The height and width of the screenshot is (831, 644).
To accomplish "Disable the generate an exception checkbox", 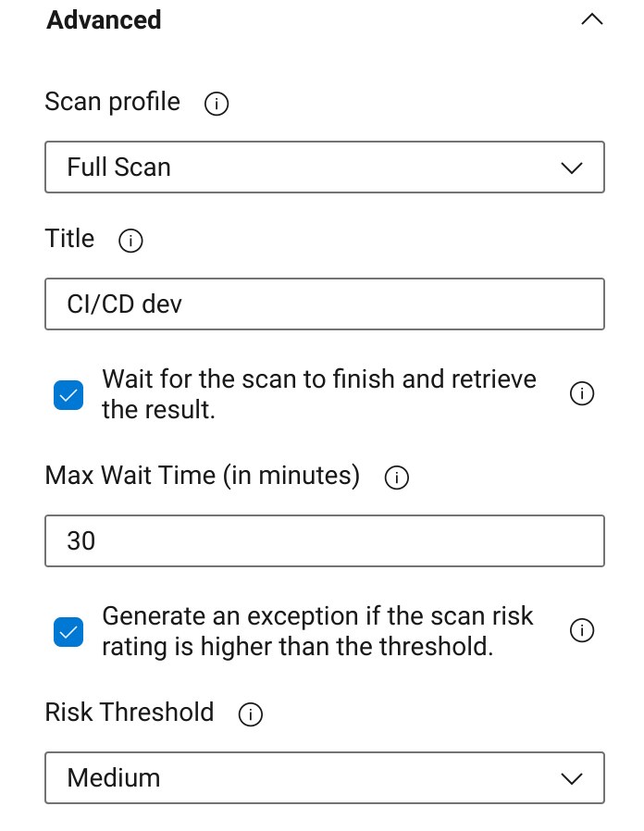I will 68,631.
